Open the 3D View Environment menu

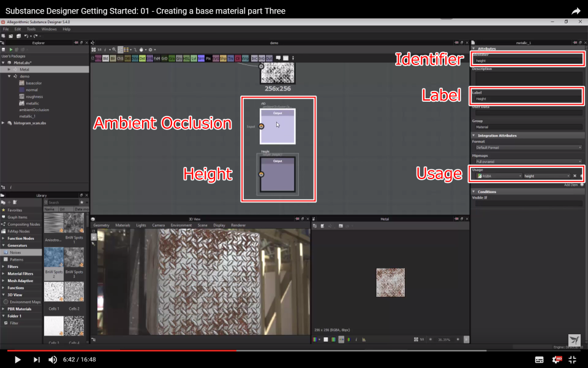pos(181,225)
